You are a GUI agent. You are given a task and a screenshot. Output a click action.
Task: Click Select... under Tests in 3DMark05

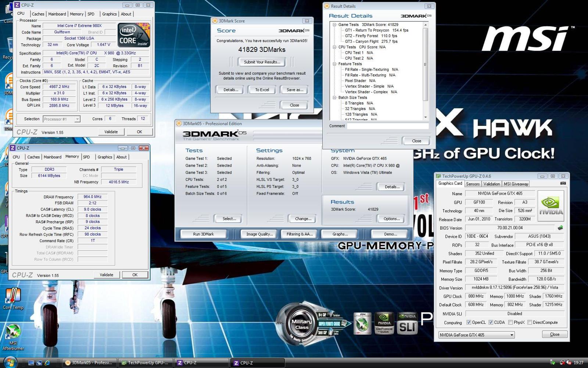pos(229,219)
